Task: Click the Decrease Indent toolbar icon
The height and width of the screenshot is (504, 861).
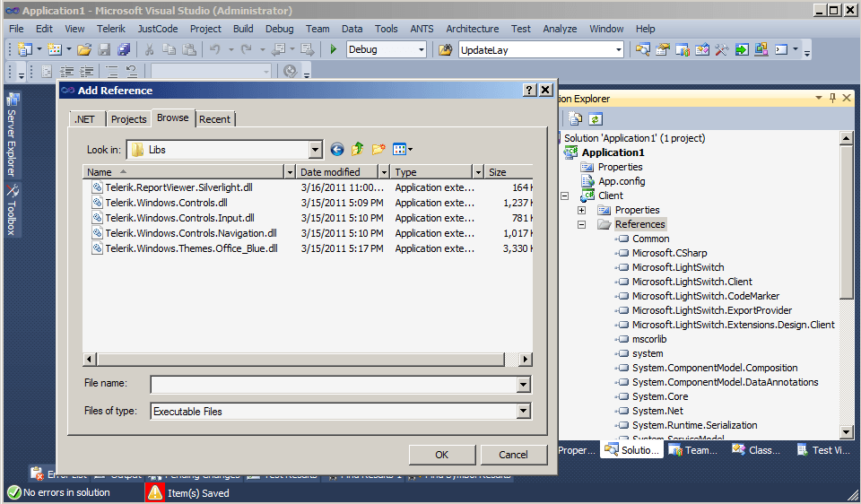Action: [x=66, y=71]
